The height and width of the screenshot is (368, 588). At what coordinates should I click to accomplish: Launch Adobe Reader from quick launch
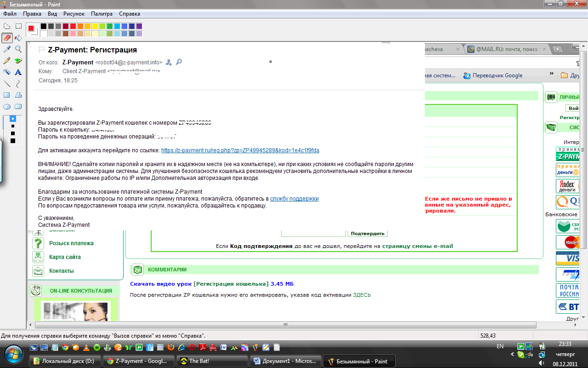pyautogui.click(x=203, y=347)
